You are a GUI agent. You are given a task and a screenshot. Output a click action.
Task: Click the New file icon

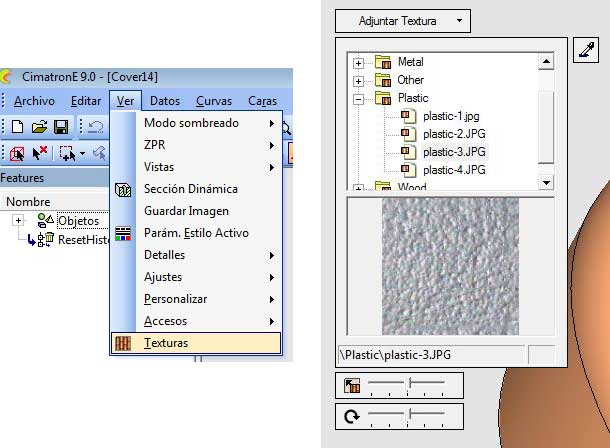18,127
